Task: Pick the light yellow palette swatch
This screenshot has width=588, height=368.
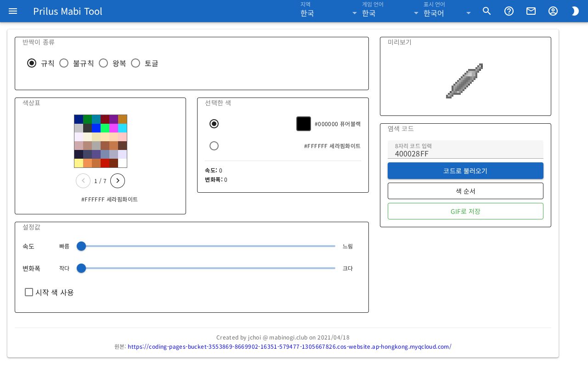Action: click(x=79, y=163)
